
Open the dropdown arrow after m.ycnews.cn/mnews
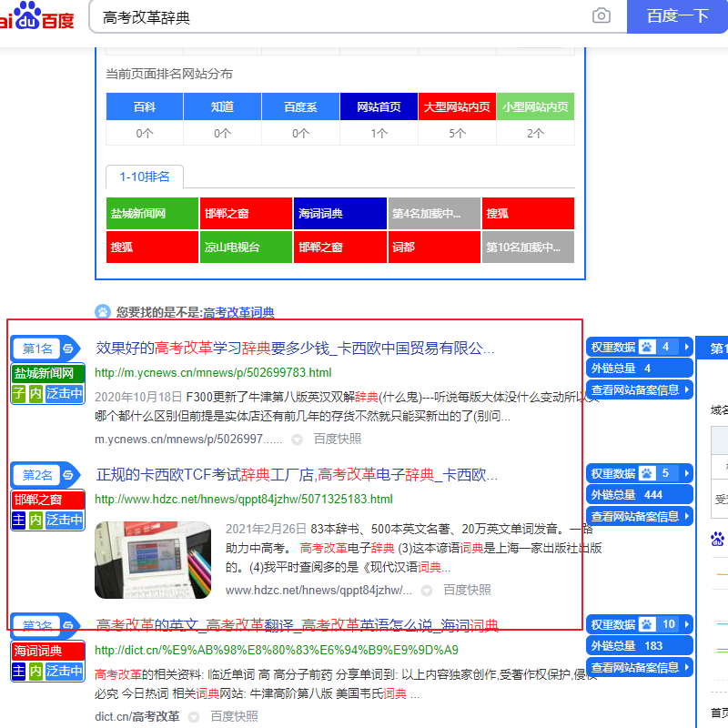[297, 440]
